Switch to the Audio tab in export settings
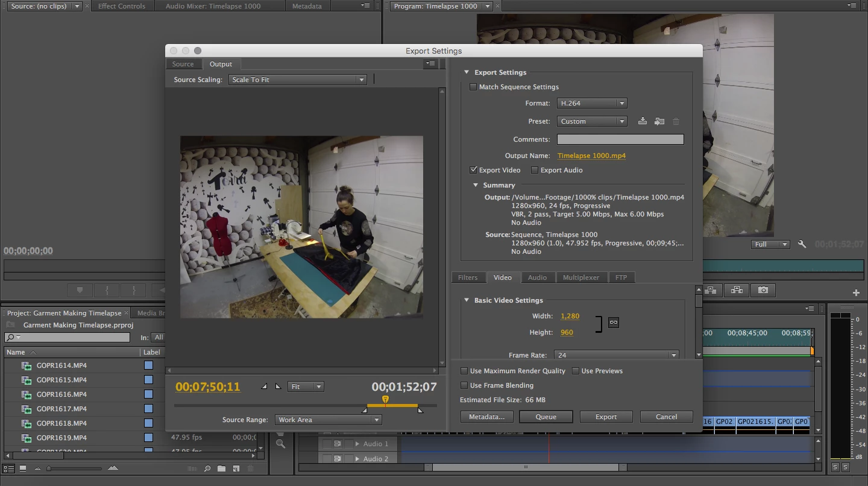Screen dimensions: 868x486 [x=537, y=277]
